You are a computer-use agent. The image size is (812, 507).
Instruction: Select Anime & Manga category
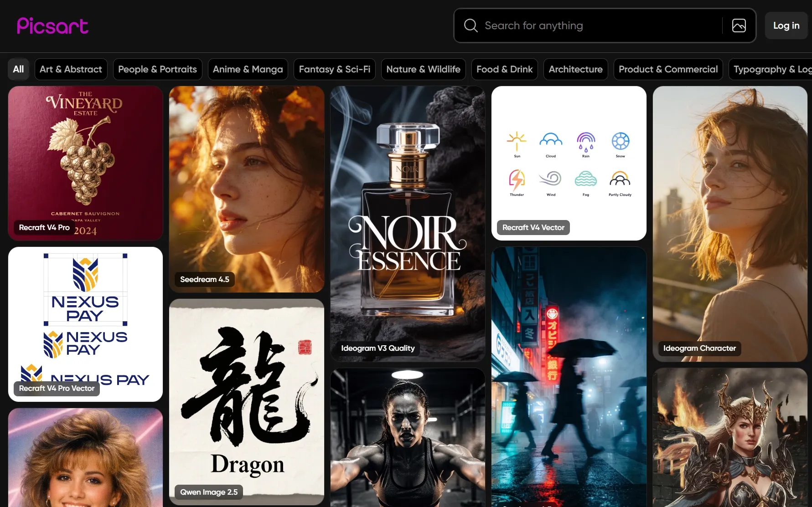(248, 69)
